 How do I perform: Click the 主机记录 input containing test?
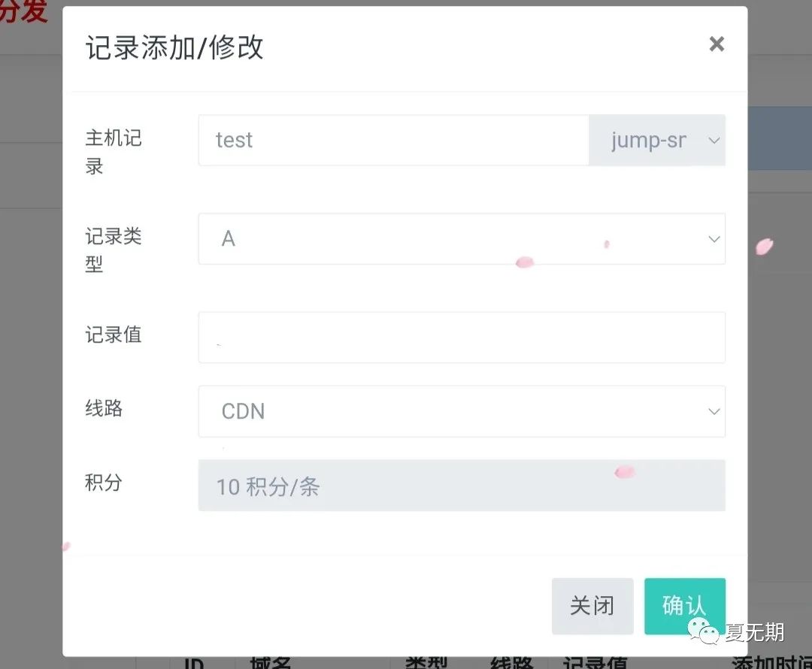pos(393,141)
